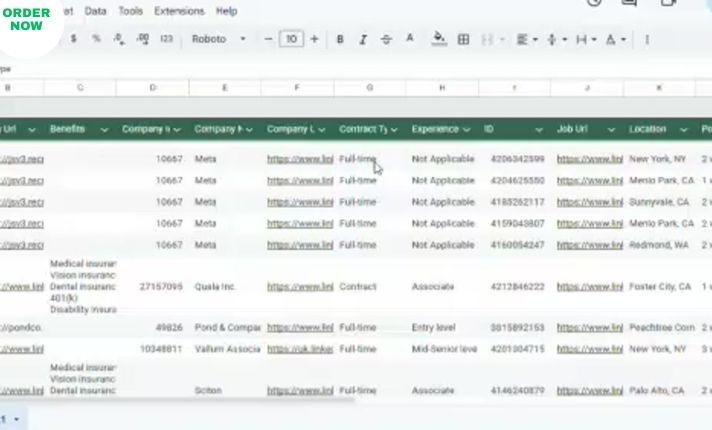712x430 pixels.
Task: Open the Company ID column filter arrow
Action: 177,130
